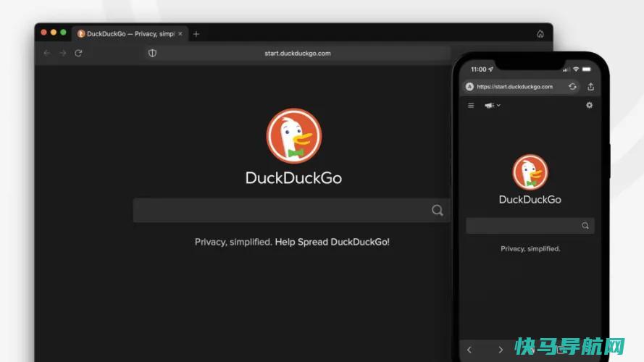Click the "Privacy, simplified." text on the phone
Viewport: 644px width, 362px height.
pos(530,249)
